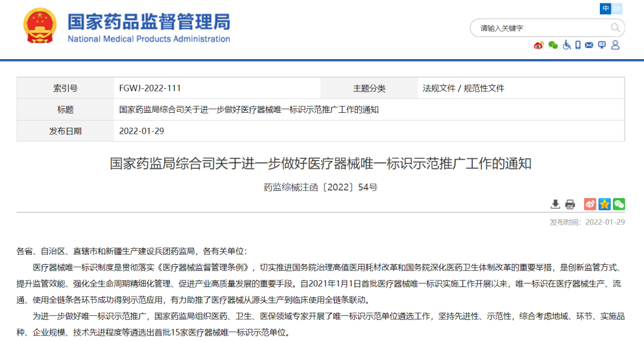Download the document via download icon
644x342 pixels.
[x=555, y=204]
